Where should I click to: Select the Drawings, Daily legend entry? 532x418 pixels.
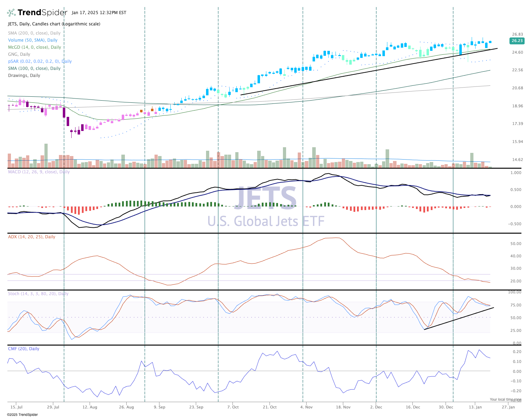[24, 76]
